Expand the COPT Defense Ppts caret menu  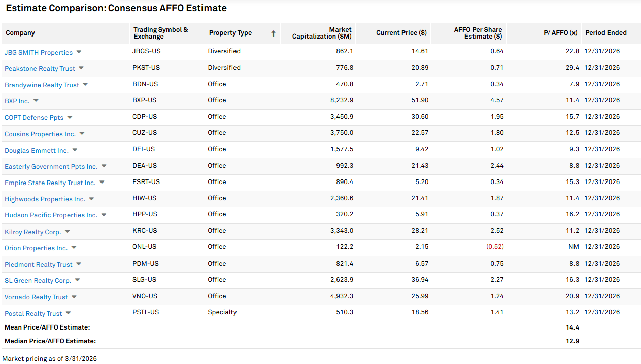click(70, 117)
